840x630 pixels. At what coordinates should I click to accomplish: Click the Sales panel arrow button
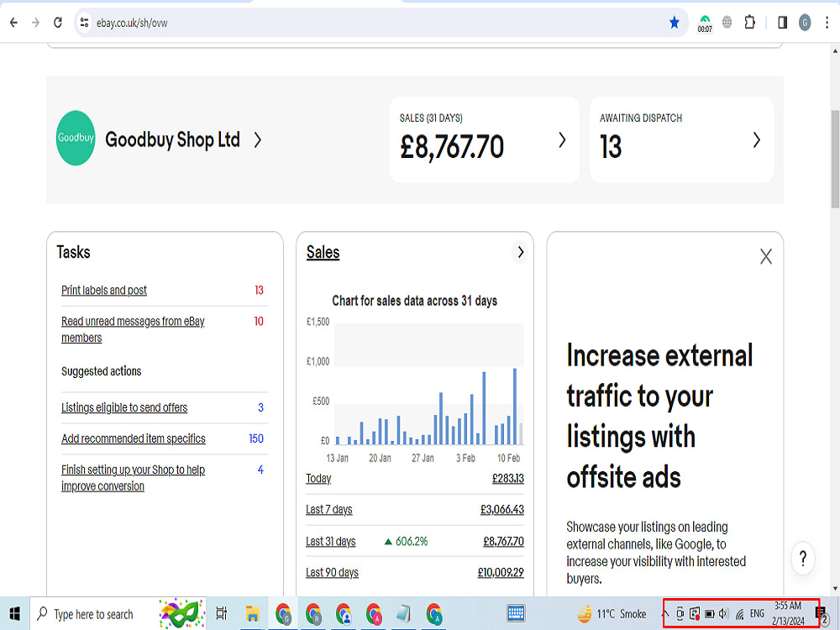tap(520, 252)
